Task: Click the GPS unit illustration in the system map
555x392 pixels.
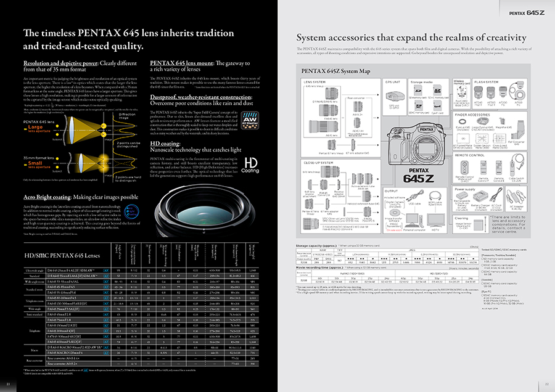Action: coord(394,96)
